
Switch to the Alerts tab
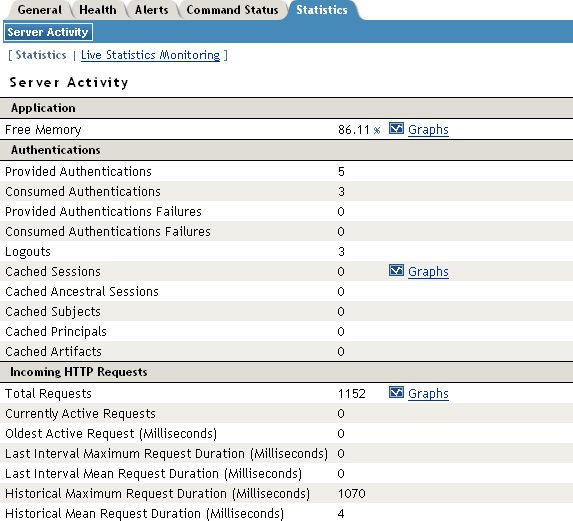[152, 10]
